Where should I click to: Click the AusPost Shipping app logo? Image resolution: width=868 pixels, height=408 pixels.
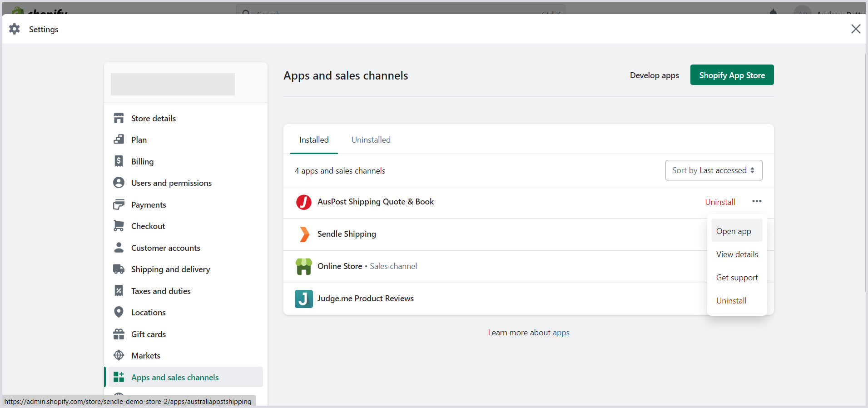click(303, 202)
